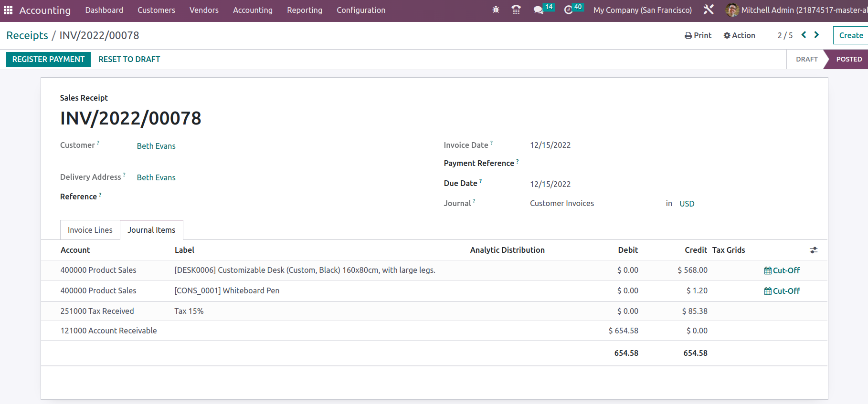Open the developer tools wrench icon
Viewport: 868px width, 404px height.
point(709,10)
